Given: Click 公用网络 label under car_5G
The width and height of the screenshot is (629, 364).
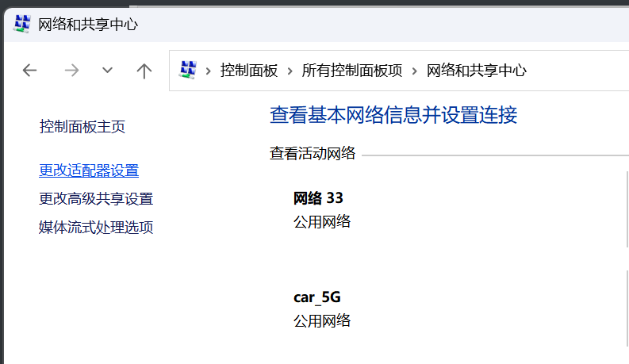Looking at the screenshot, I should point(322,320).
